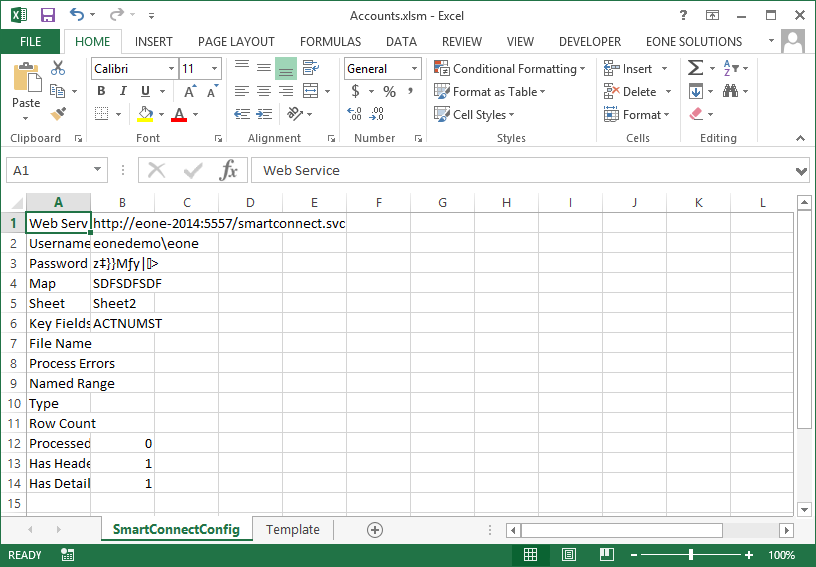Toggle Wrap Text for the cell
This screenshot has width=816, height=567.
tap(311, 68)
